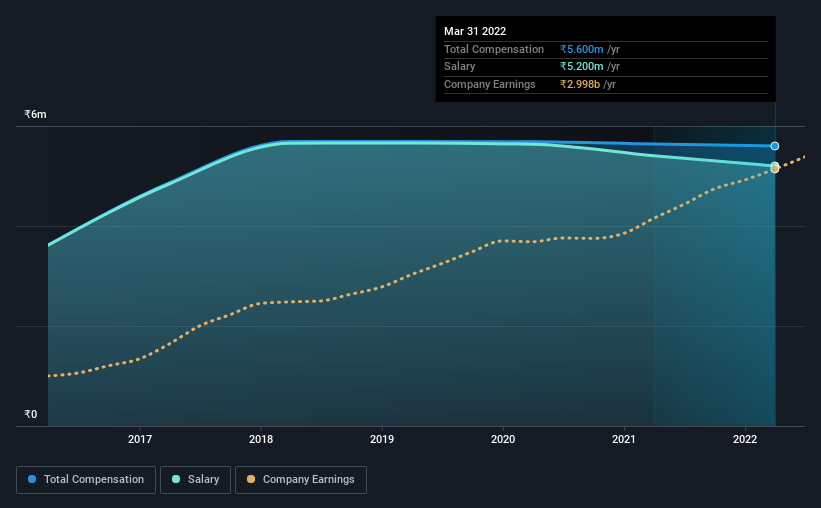Toggle the Total Compensation legend button
The height and width of the screenshot is (508, 821).
(86, 480)
